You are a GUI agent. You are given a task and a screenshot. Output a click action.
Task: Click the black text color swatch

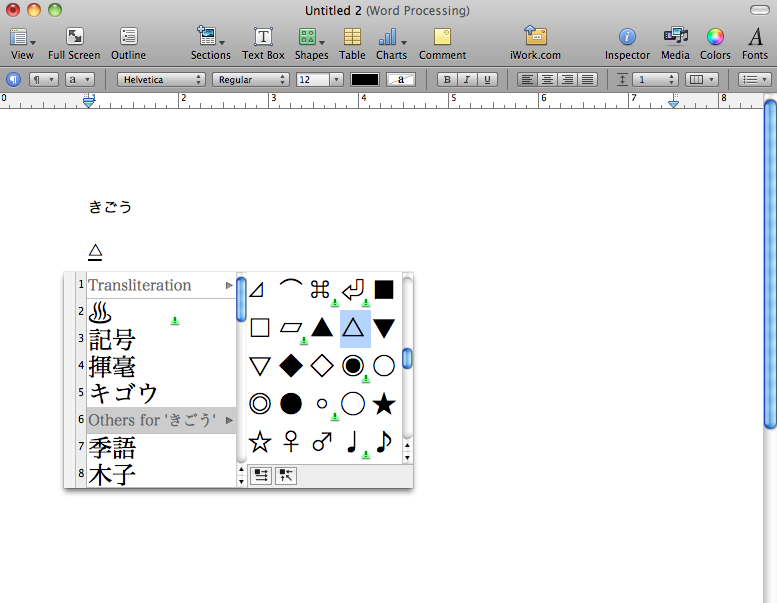tap(364, 80)
